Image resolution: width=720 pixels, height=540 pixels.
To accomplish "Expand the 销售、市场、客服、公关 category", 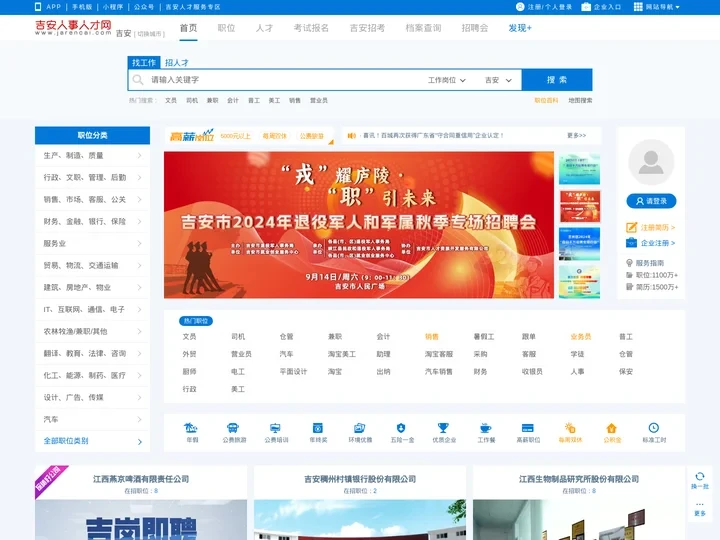I will [92, 200].
